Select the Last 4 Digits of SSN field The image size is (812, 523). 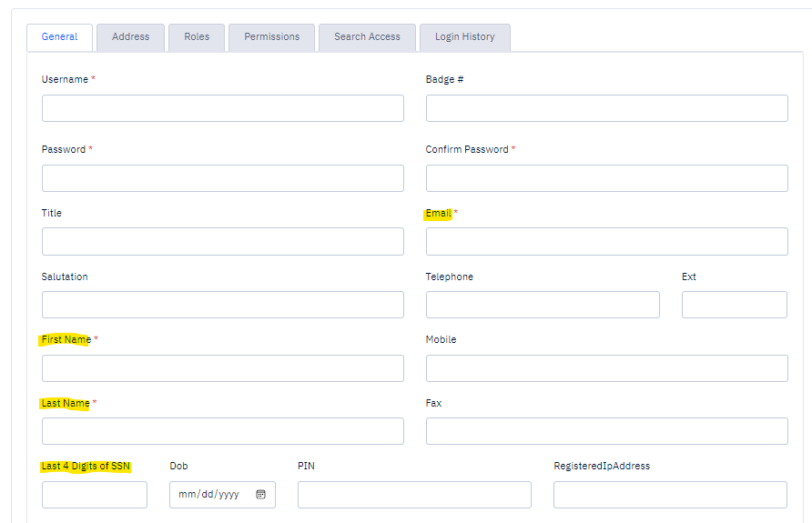point(94,495)
